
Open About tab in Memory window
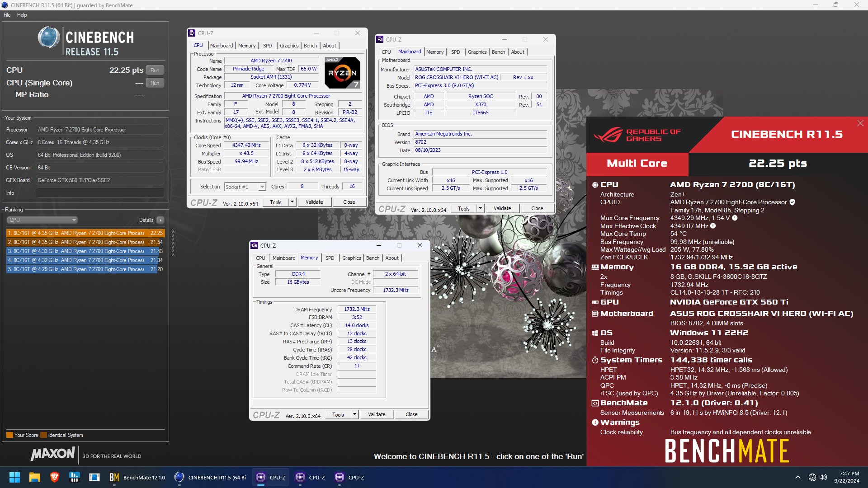click(392, 258)
